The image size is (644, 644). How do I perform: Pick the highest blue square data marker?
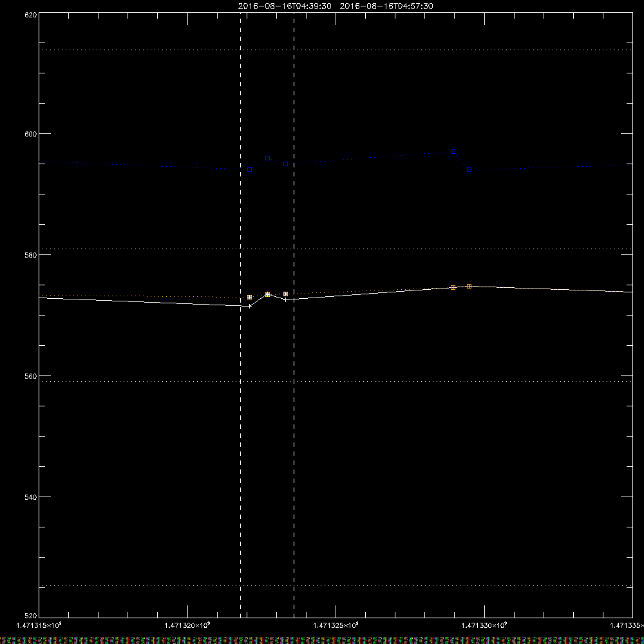453,152
